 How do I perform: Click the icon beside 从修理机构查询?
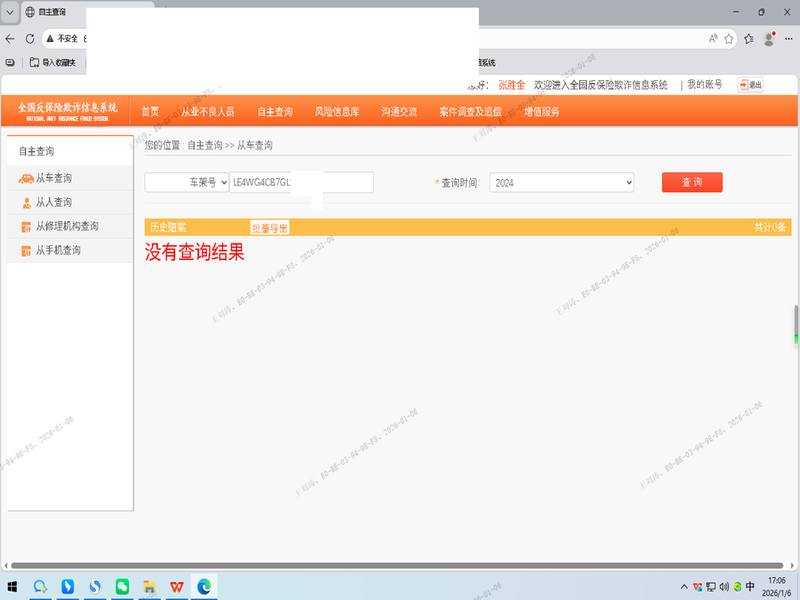coord(26,227)
